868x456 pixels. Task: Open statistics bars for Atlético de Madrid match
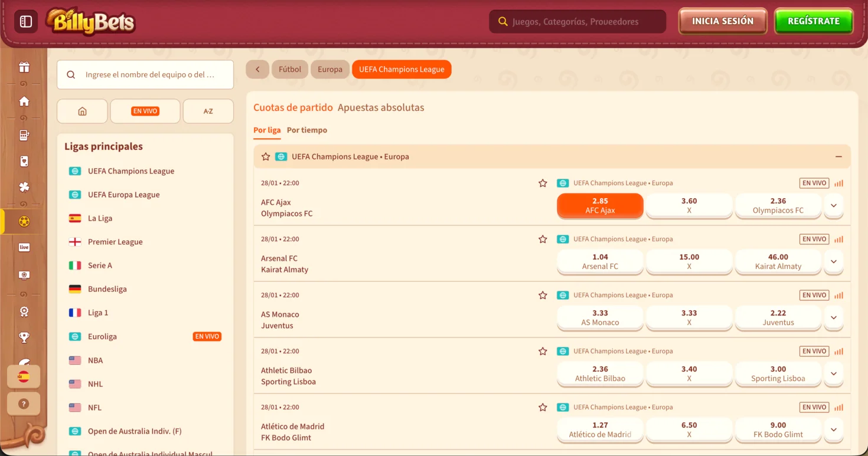[x=838, y=408]
